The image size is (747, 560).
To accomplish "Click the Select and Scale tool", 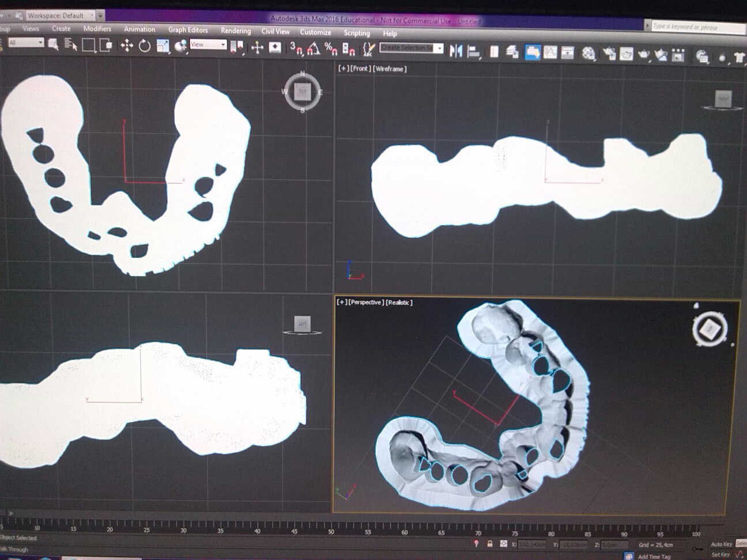I will pos(163,46).
